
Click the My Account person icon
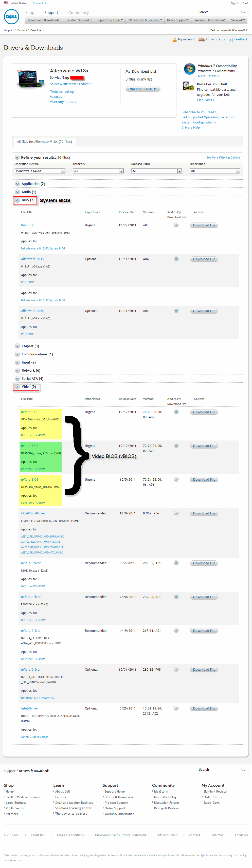click(x=175, y=39)
